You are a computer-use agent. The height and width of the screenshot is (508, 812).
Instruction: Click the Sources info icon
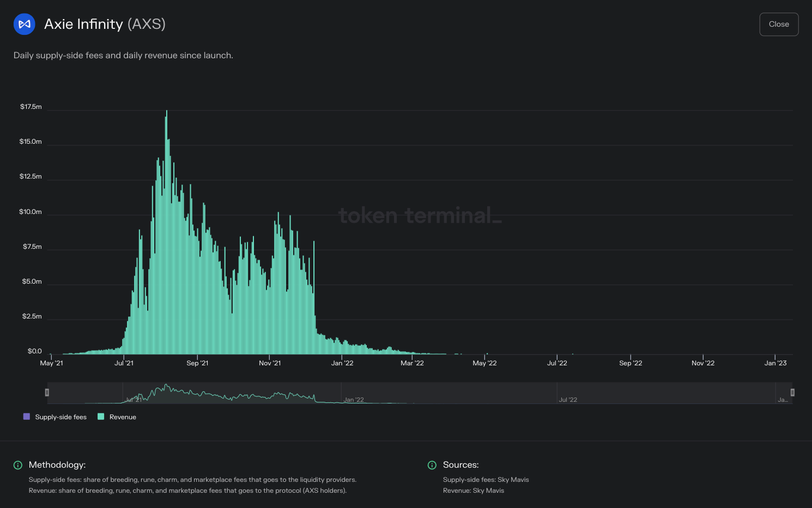click(432, 465)
